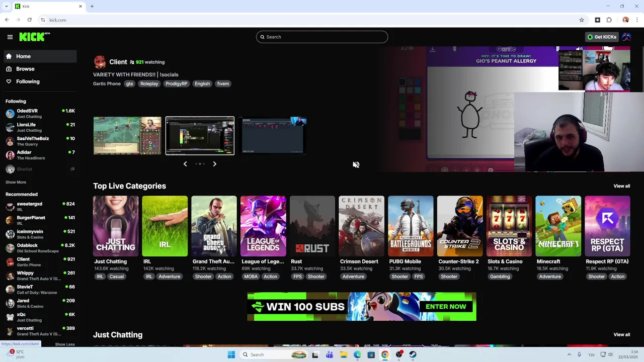Open the Rust category card
The height and width of the screenshot is (362, 644).
tap(312, 226)
